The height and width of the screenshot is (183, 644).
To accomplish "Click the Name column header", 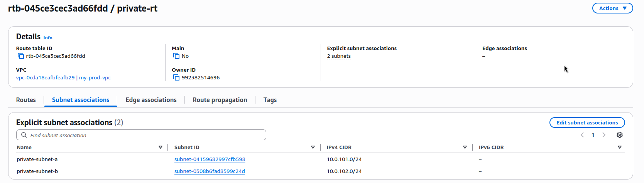I will [x=24, y=147].
